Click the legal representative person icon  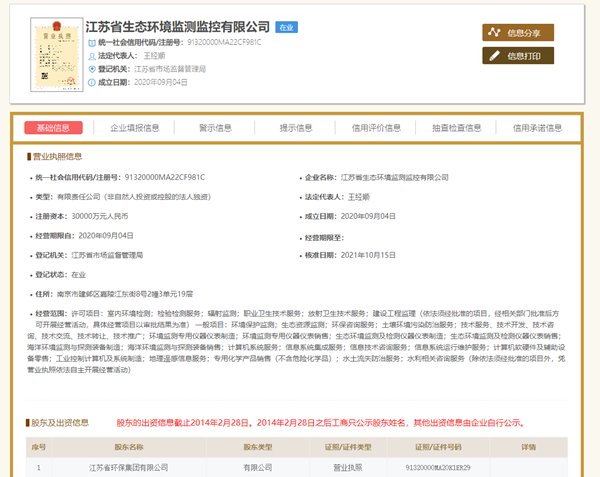pos(93,57)
